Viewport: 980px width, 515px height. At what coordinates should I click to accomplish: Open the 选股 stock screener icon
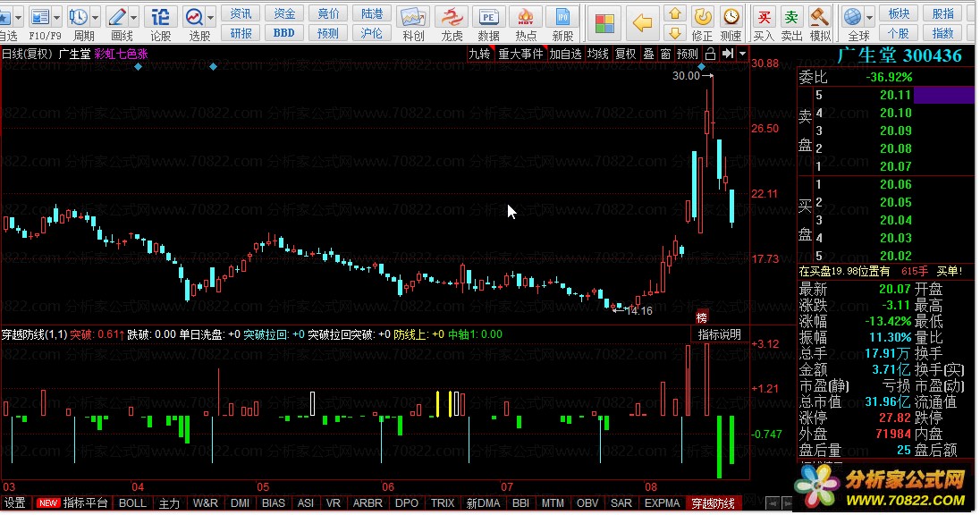click(194, 17)
